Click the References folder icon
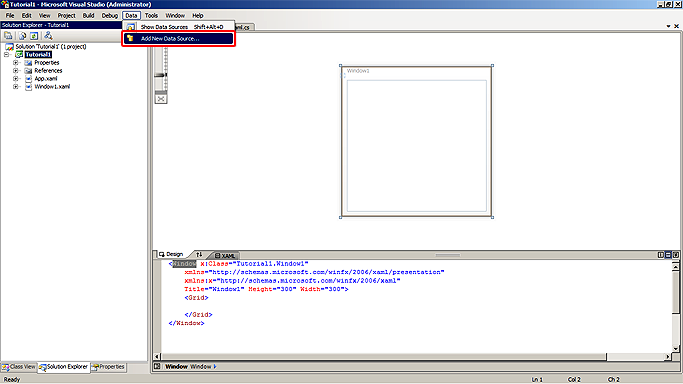The image size is (683, 384). 28,71
